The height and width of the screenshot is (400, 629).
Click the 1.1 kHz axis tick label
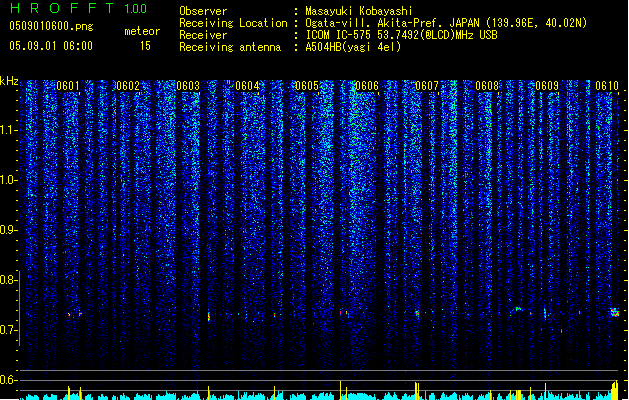pos(9,130)
